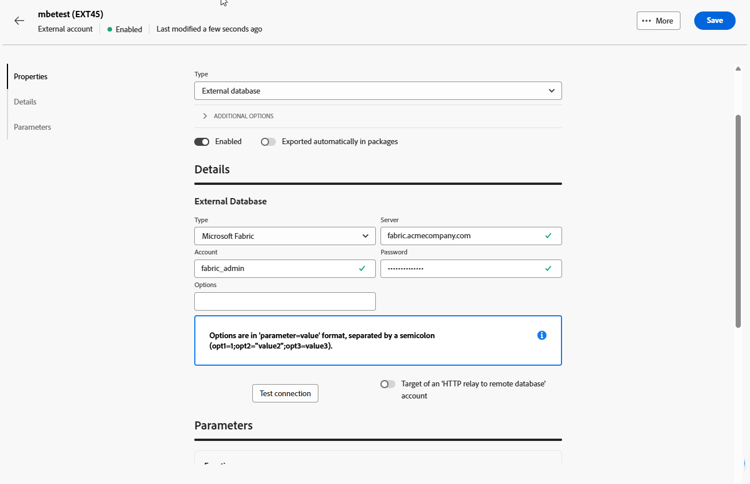Toggle the Enabled switch off

[202, 142]
